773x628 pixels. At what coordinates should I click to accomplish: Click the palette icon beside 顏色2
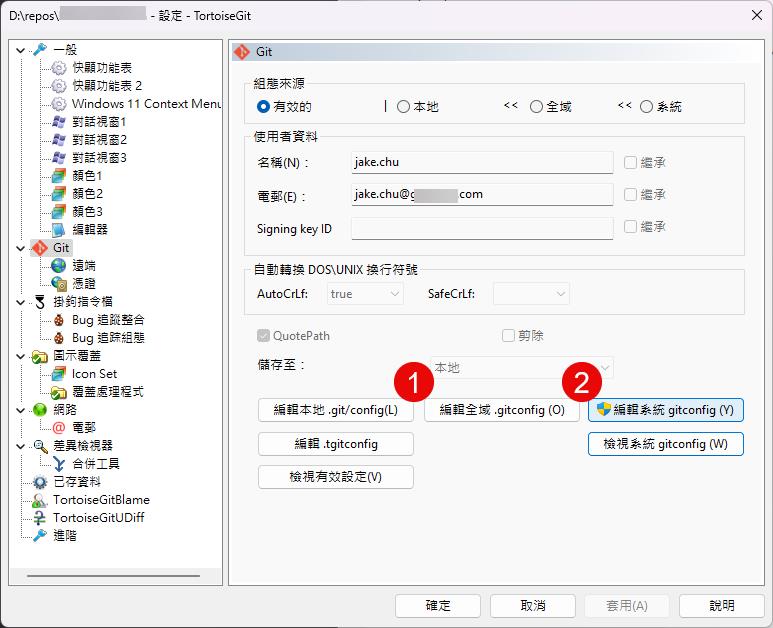(x=59, y=193)
